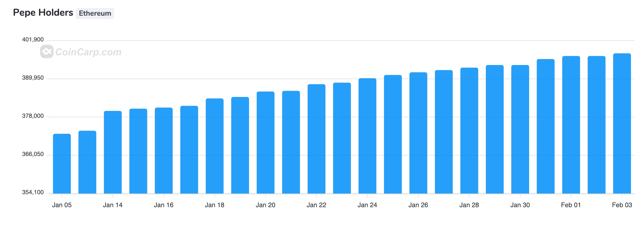Select the Jan 28 bar

(x=469, y=131)
